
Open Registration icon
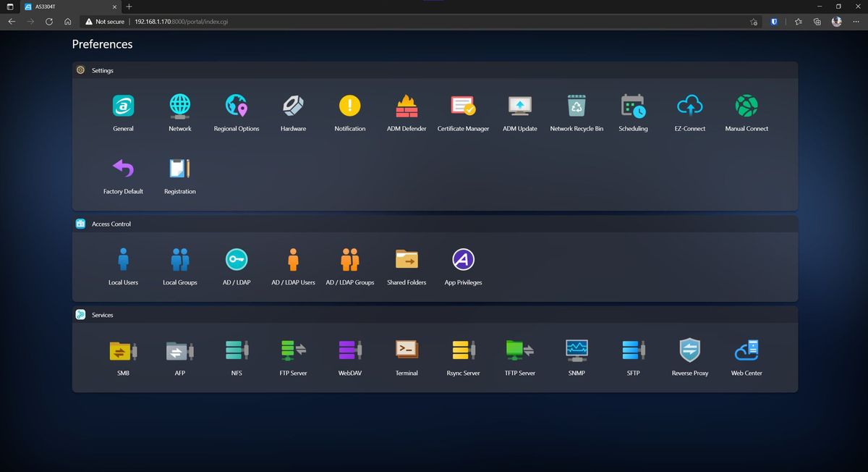(180, 169)
